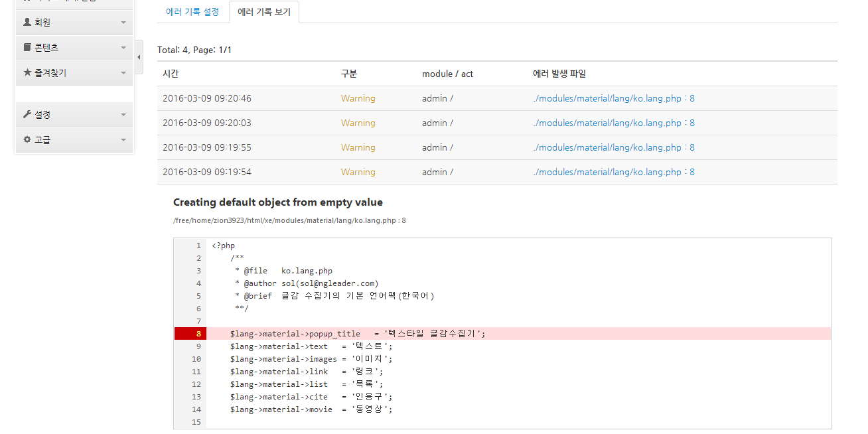
Task: Expand the 콘텐츠 menu dropdown arrow
Action: pos(123,48)
